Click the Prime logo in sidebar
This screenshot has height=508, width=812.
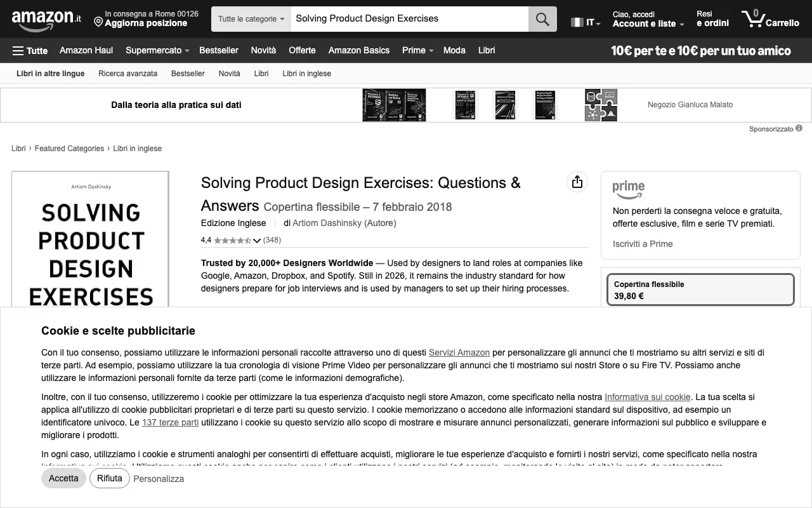629,189
